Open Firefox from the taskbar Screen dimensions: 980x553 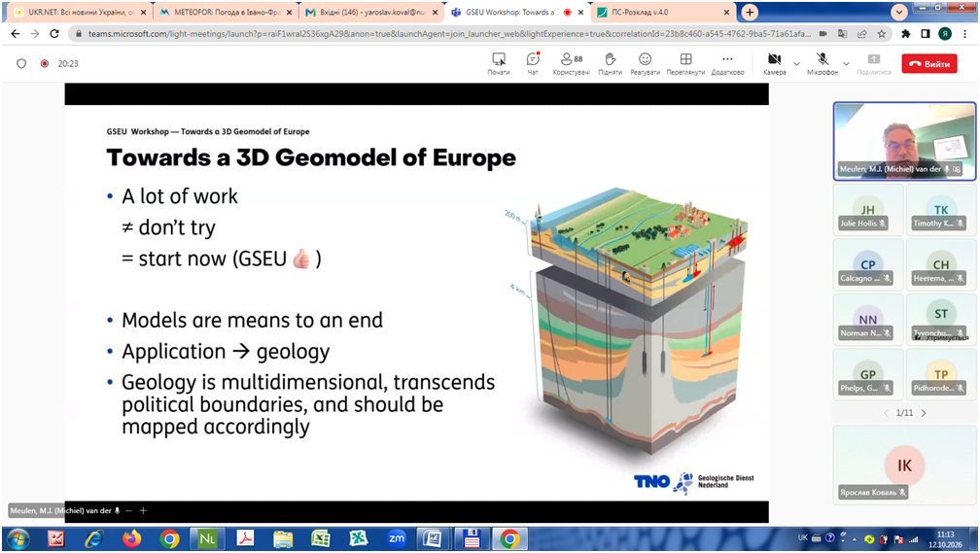coord(131,538)
